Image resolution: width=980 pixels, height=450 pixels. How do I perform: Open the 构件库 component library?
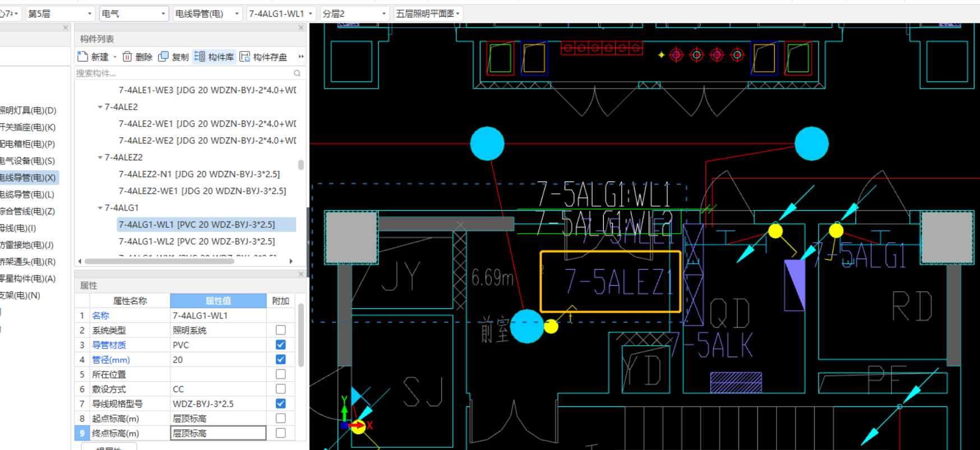tap(214, 57)
